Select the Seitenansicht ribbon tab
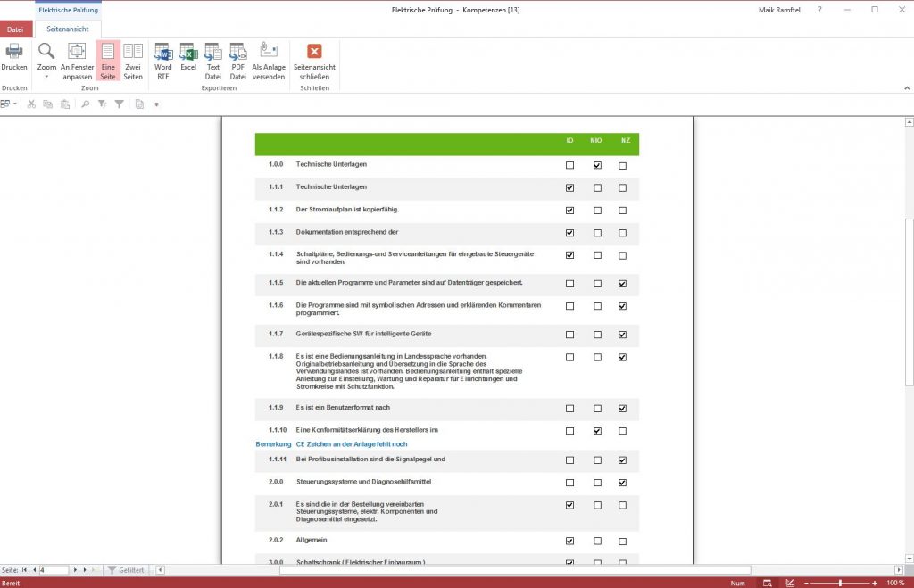 (68, 29)
